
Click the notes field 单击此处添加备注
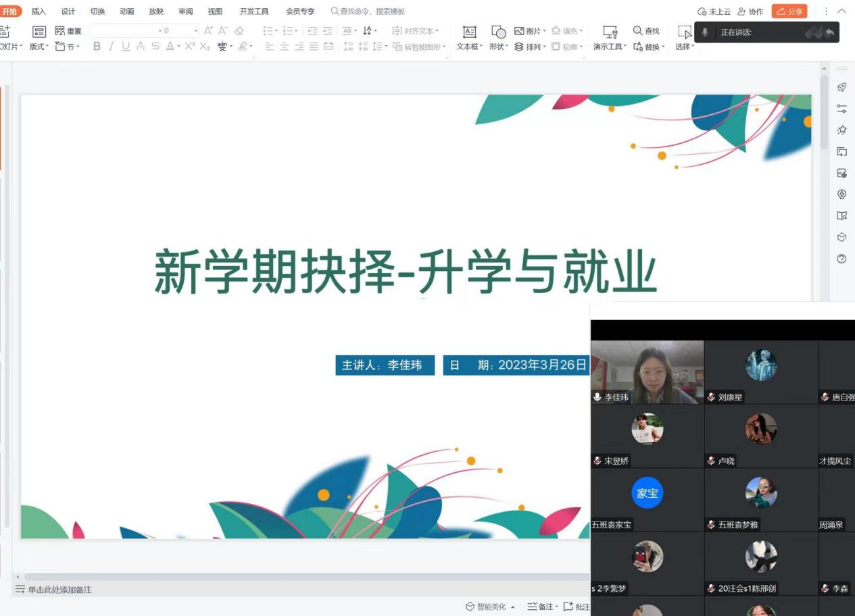tap(59, 590)
